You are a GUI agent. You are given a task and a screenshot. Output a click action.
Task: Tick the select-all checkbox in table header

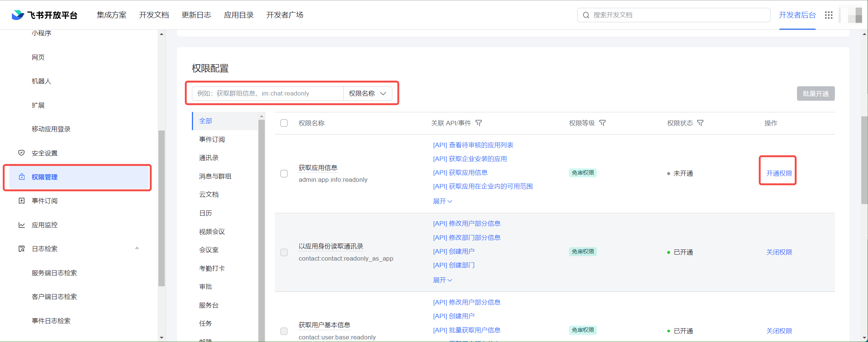tap(284, 123)
